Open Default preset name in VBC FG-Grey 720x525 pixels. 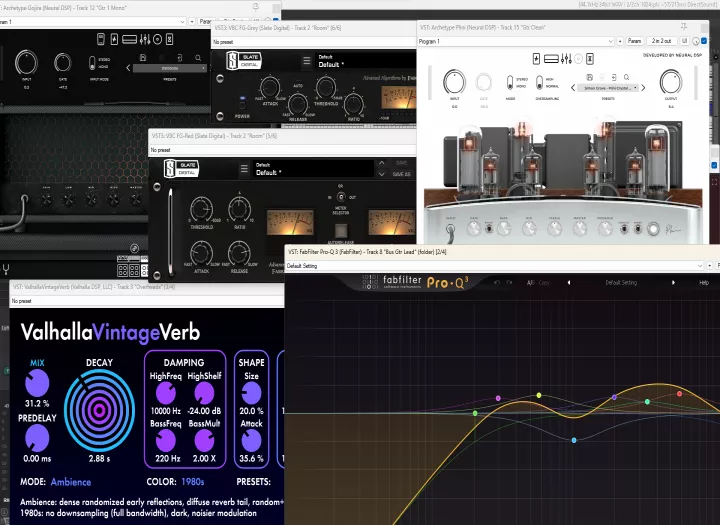click(331, 64)
